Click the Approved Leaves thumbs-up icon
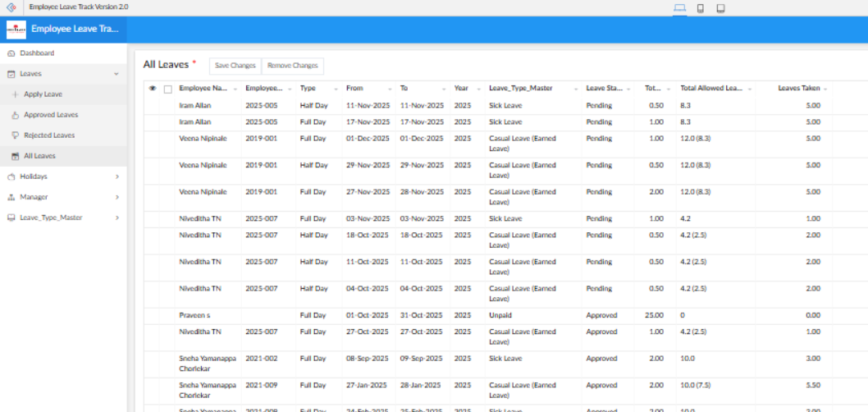Image resolution: width=868 pixels, height=412 pixels. 15,115
